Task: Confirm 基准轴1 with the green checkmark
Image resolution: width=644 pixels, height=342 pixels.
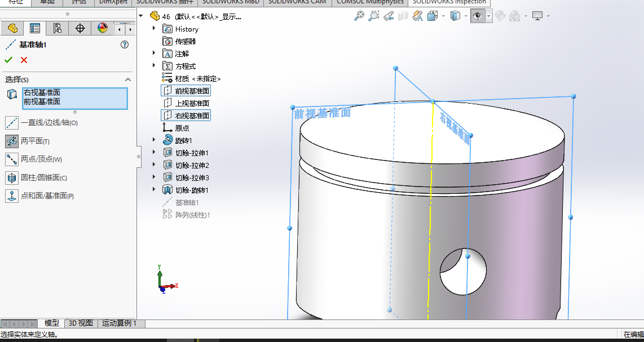Action: coord(8,60)
